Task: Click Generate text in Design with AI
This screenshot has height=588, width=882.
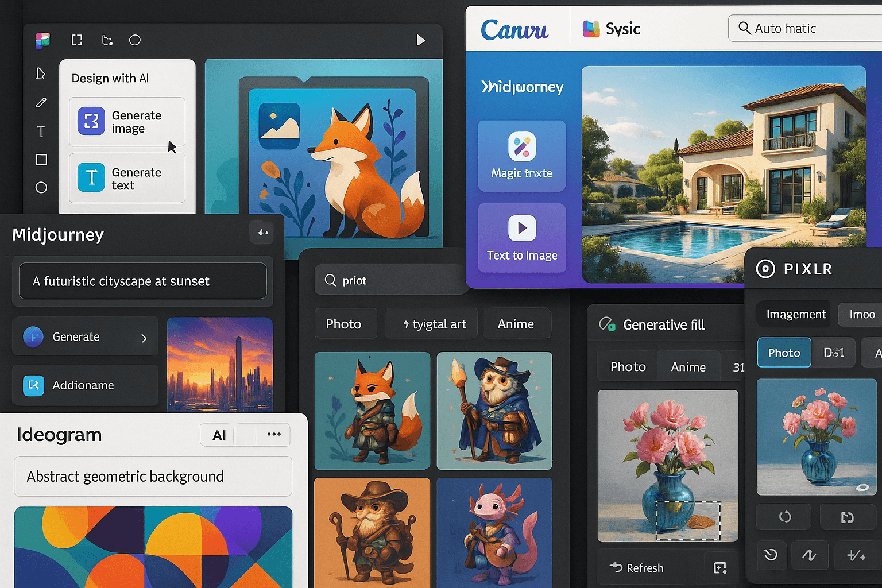Action: click(127, 178)
